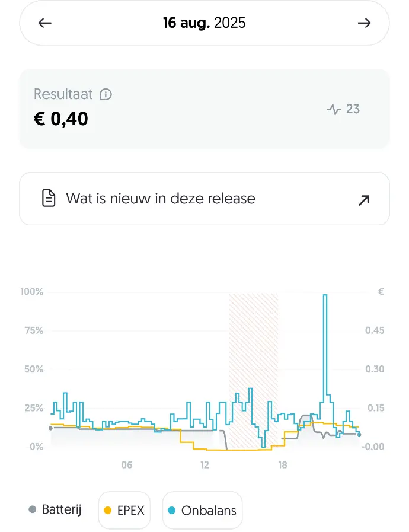
Task: Go to previous day with left arrow
Action: click(x=45, y=23)
